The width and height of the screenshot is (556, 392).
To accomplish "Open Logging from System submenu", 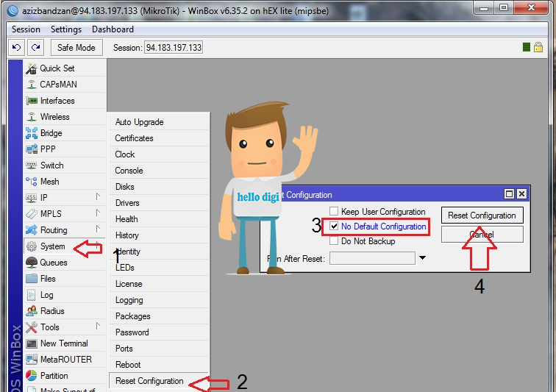I will click(x=159, y=300).
